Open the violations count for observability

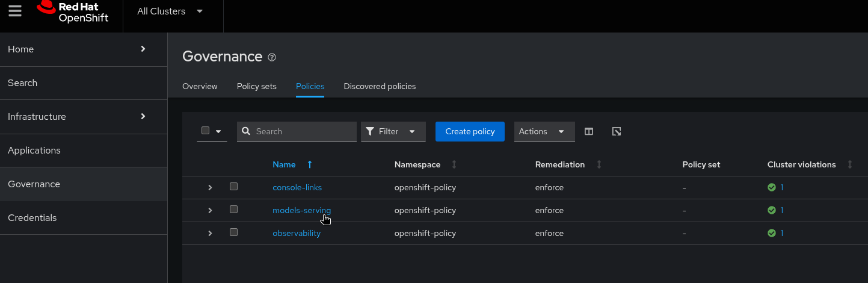point(782,233)
